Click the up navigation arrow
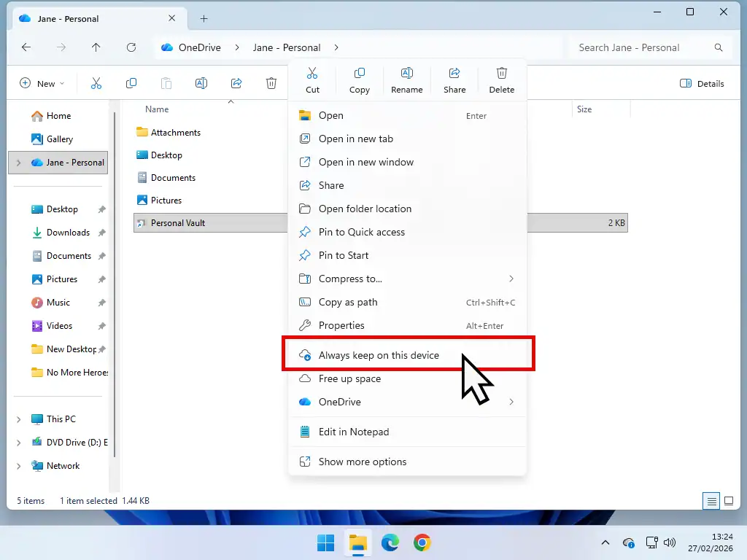Screen dimensions: 747x560 (96, 47)
